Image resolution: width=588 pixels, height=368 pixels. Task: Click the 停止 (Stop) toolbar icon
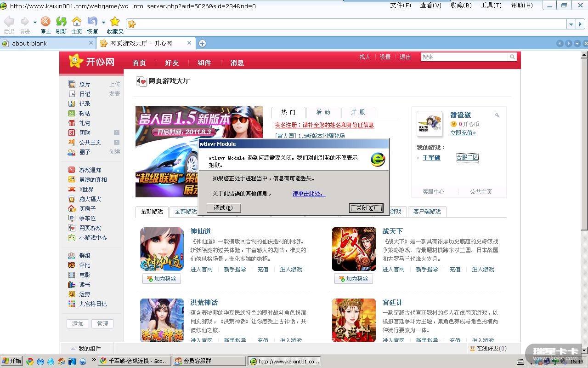tap(45, 22)
